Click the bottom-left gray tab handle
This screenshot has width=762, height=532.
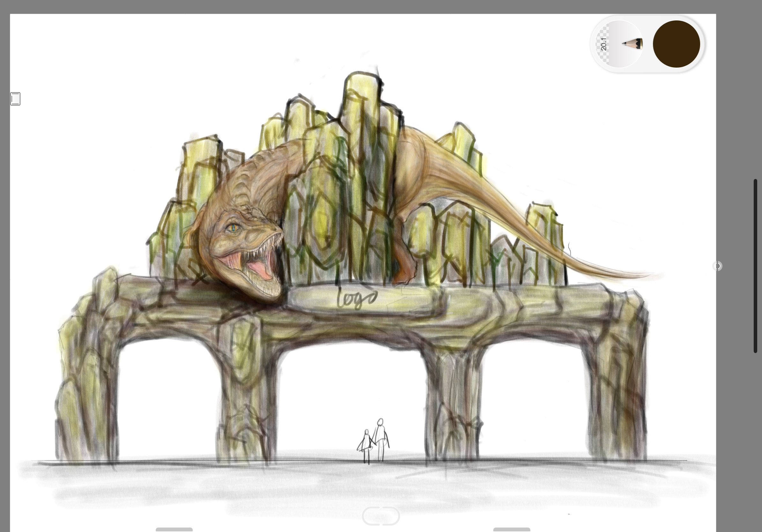point(174,529)
